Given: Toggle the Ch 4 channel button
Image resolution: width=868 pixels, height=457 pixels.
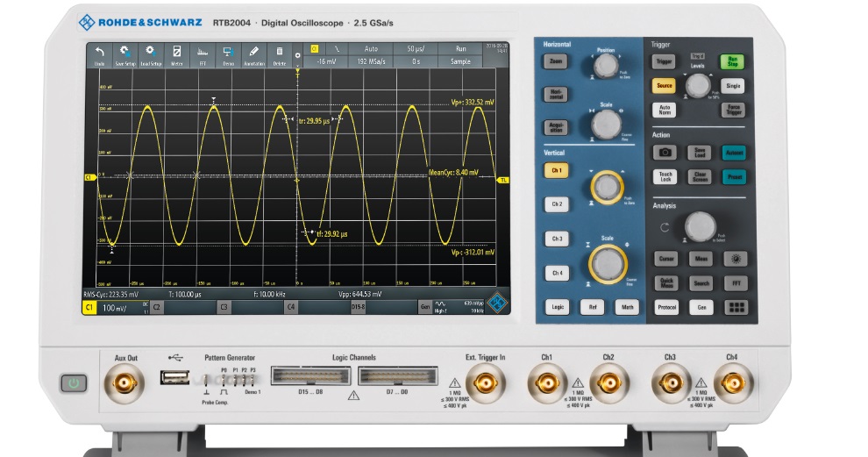Looking at the screenshot, I should click(558, 273).
